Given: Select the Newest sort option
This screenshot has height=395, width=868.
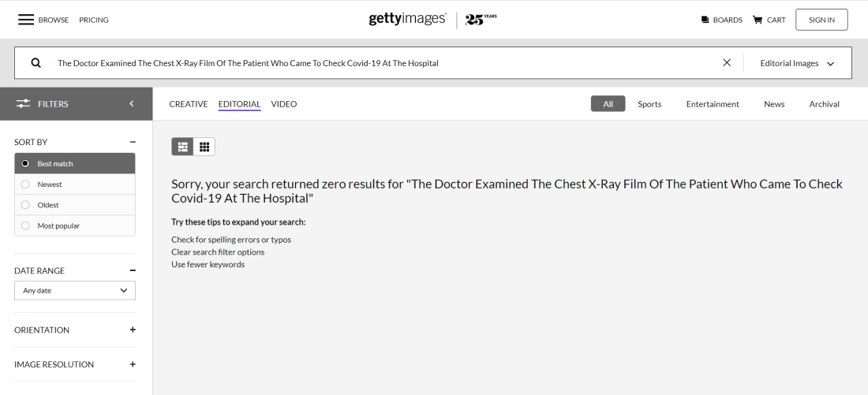Looking at the screenshot, I should [75, 184].
